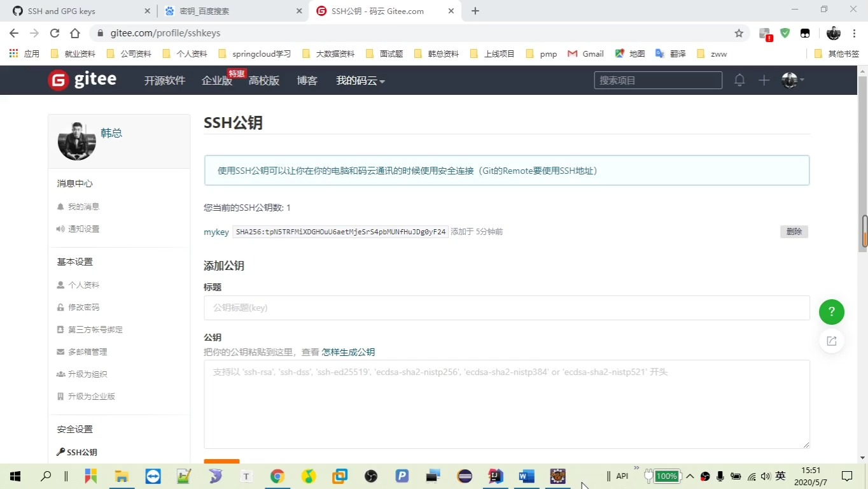This screenshot has height=489, width=868.
Task: Expand the 我的码云 dropdown menu
Action: 360,81
